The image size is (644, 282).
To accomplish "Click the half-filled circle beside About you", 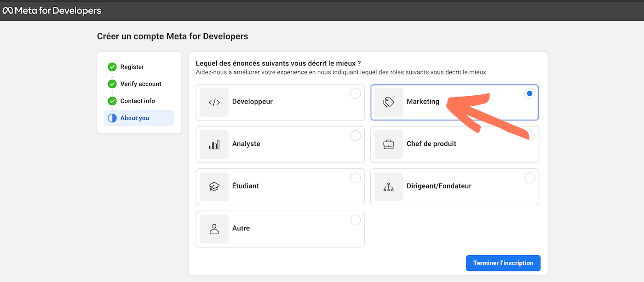I will pyautogui.click(x=112, y=118).
